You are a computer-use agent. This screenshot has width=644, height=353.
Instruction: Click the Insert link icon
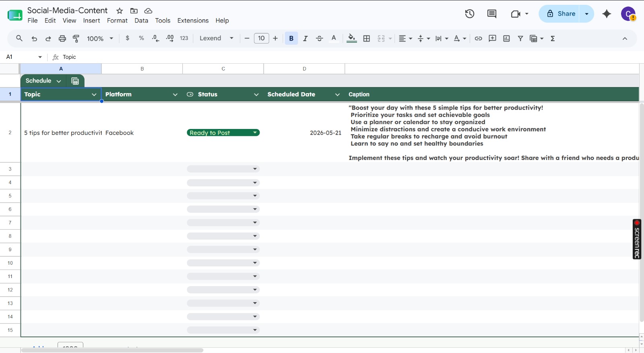tap(478, 38)
